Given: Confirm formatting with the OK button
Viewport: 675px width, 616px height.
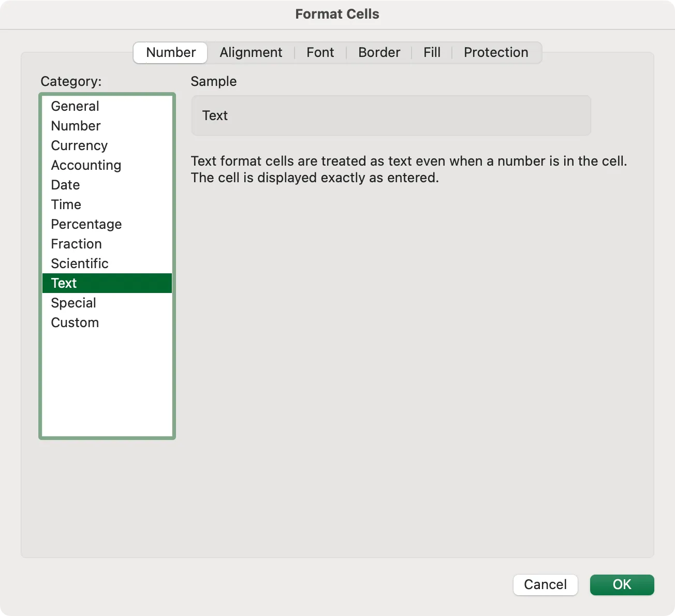Looking at the screenshot, I should click(x=622, y=584).
